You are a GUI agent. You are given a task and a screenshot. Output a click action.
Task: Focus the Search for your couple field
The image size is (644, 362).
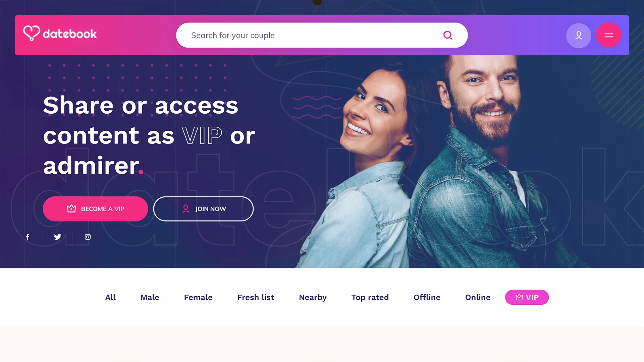(x=322, y=35)
